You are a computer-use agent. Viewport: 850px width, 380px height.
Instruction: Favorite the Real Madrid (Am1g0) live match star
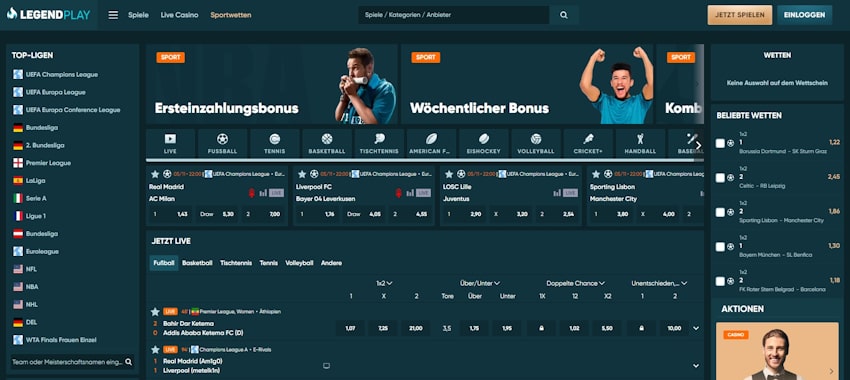pos(155,350)
